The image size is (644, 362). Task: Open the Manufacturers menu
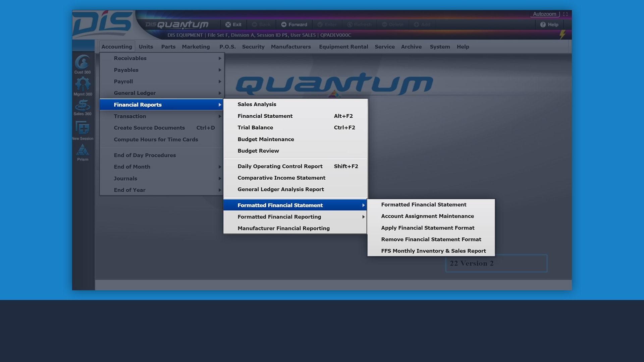[x=291, y=47]
